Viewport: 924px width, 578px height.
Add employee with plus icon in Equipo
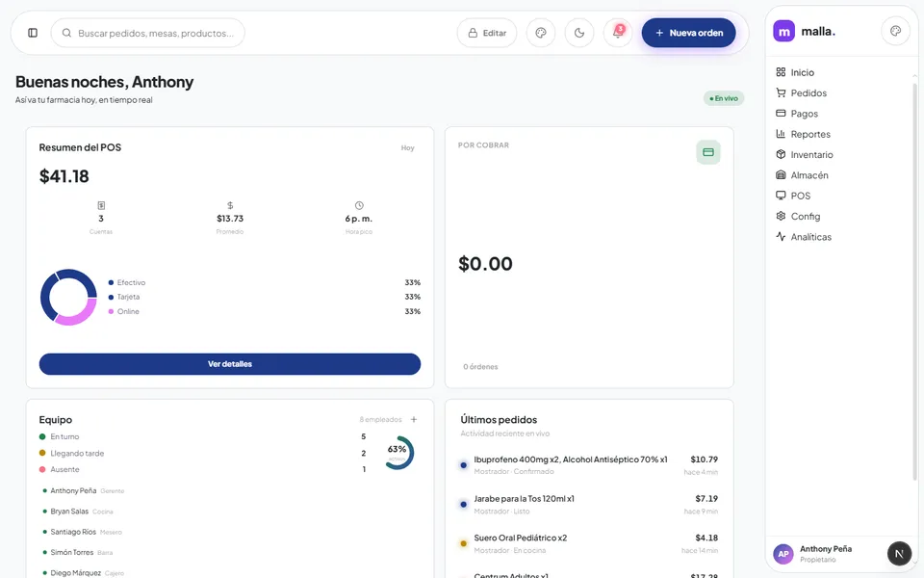[x=414, y=419]
